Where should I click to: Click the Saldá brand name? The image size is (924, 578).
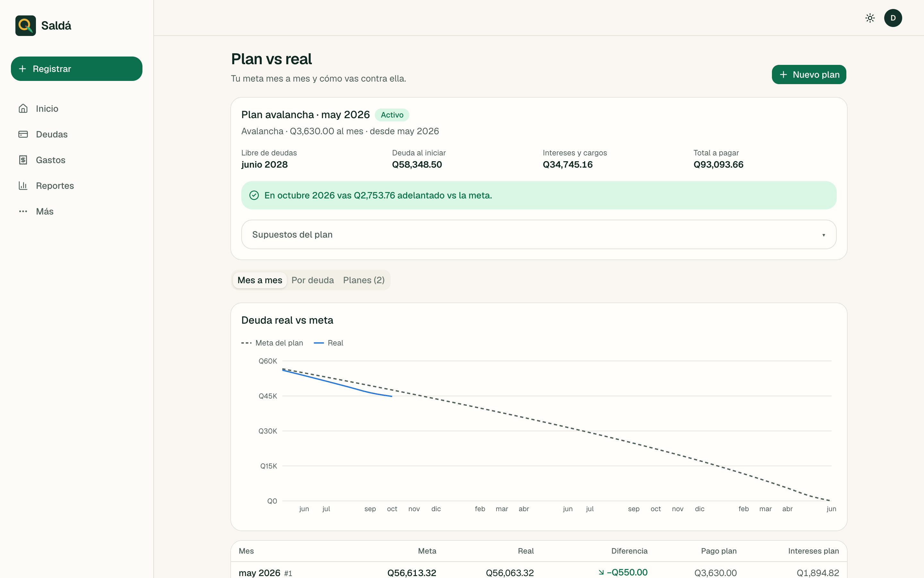(x=56, y=26)
